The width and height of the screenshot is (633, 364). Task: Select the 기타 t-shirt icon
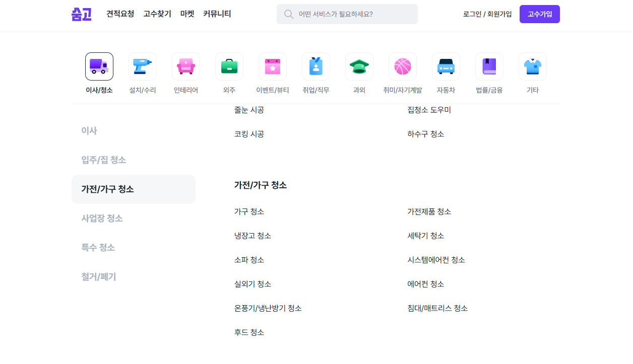[532, 66]
